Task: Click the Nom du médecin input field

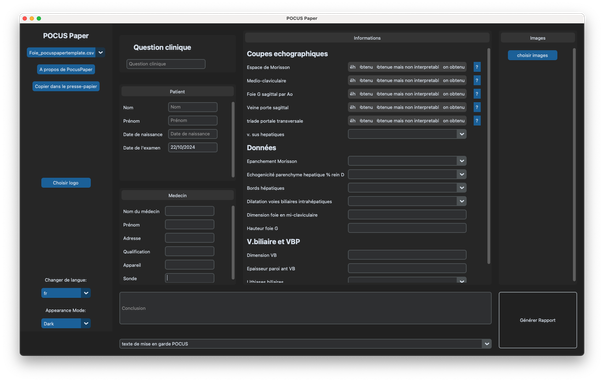Action: (190, 211)
